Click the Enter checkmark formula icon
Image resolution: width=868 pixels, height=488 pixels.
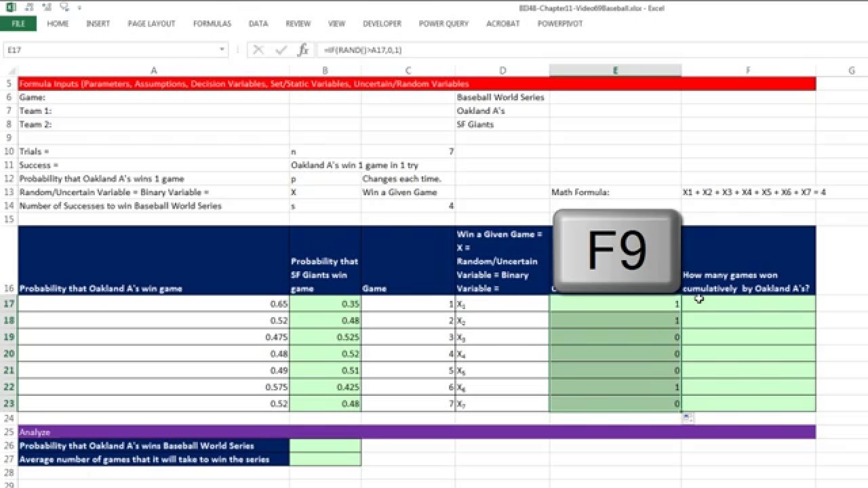(281, 49)
